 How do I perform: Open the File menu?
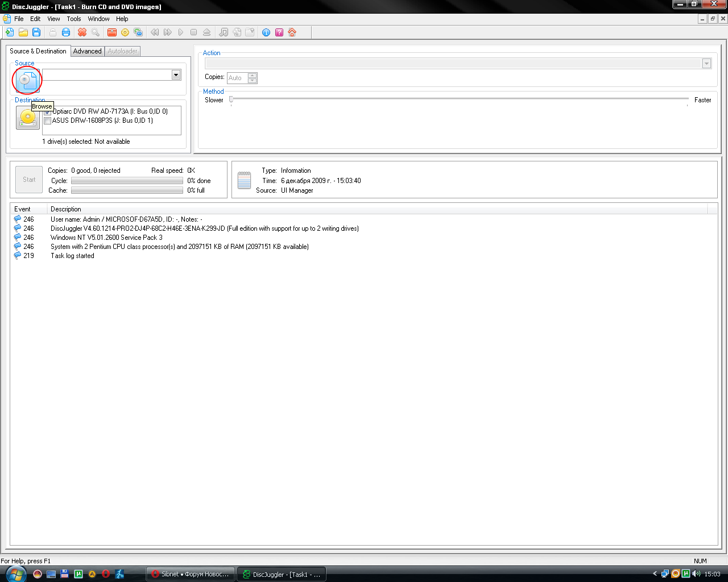click(19, 19)
